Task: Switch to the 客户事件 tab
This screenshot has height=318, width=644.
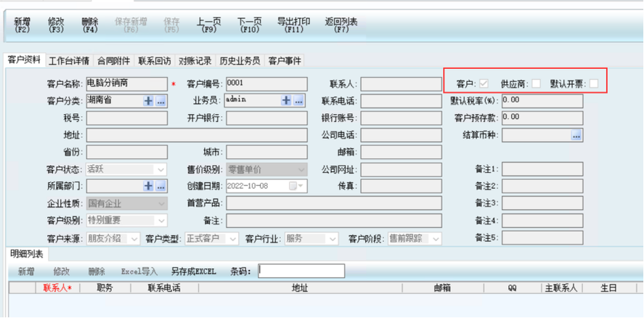Action: [285, 61]
